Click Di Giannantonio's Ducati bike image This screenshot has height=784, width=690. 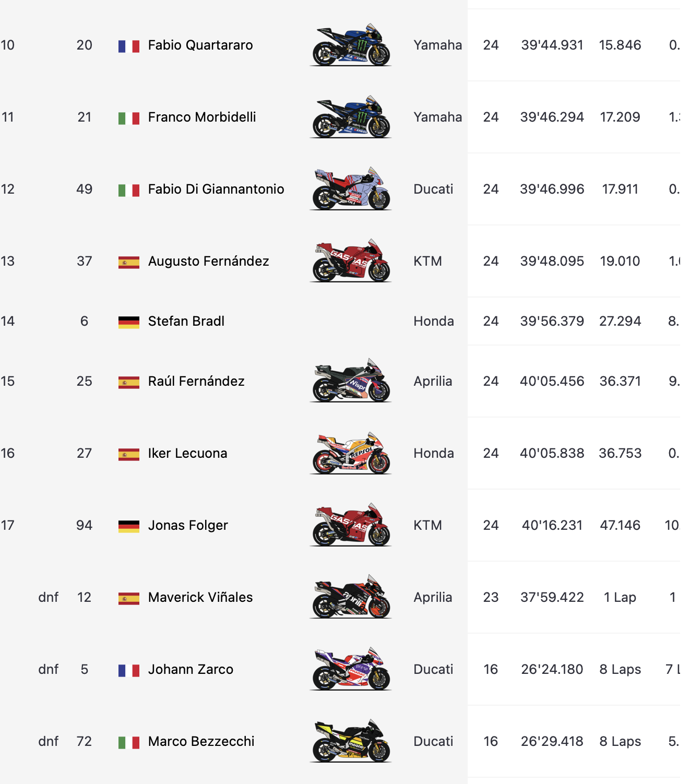[350, 189]
